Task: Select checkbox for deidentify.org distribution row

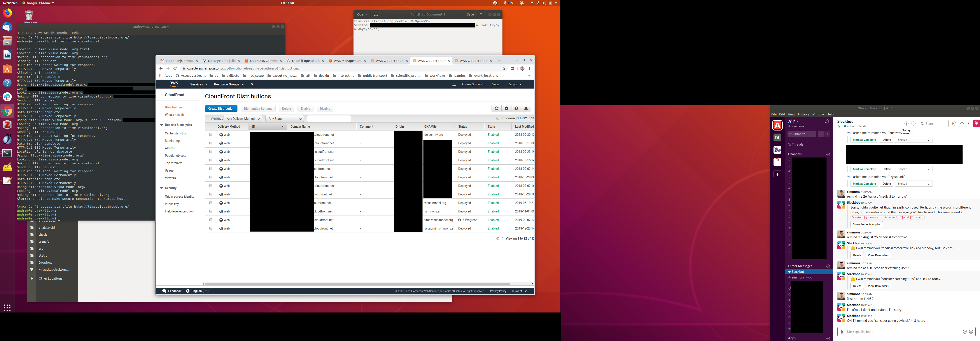Action: click(x=211, y=135)
